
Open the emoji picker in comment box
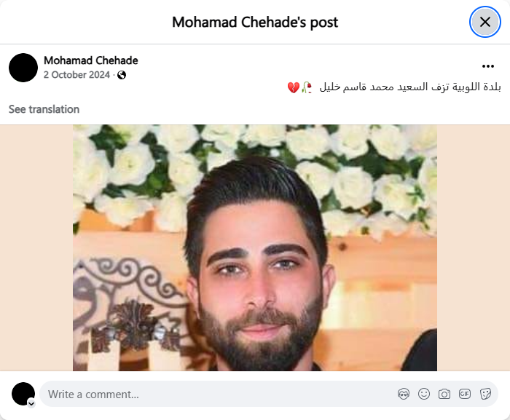(x=424, y=394)
